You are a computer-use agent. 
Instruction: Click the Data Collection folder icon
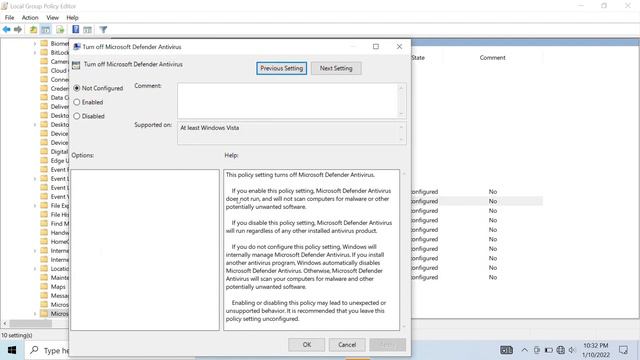[44, 97]
